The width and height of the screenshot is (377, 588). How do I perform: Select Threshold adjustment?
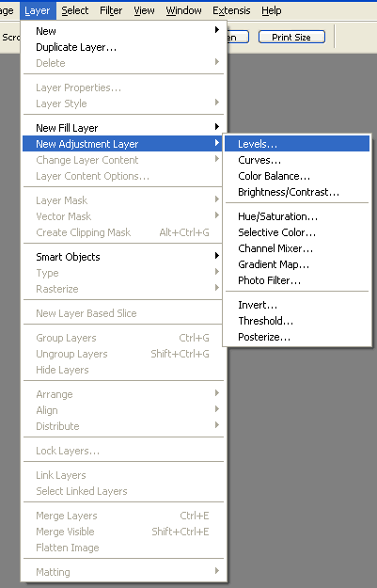[297, 321]
